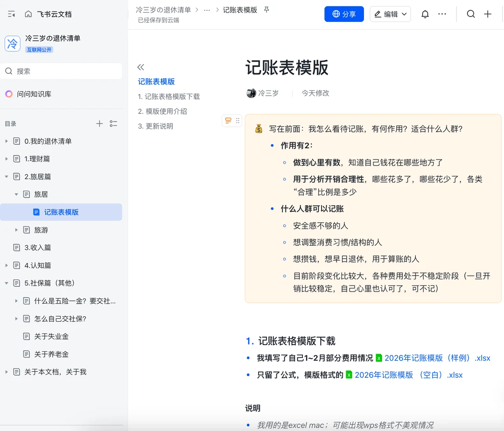The height and width of the screenshot is (431, 504).
Task: Expand the 1.理财篇 tree node
Action: point(7,159)
